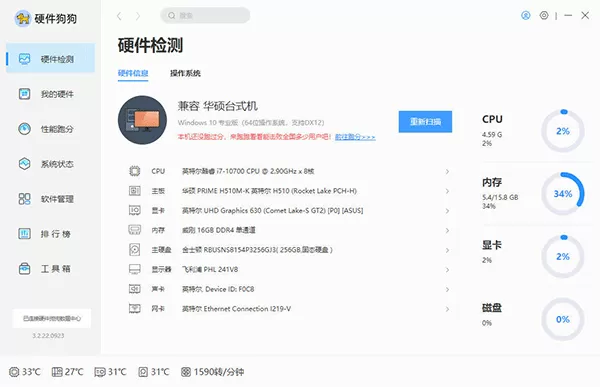This screenshot has width=600, height=387.
Task: Click the 网卡 network card icon
Action: pos(135,308)
